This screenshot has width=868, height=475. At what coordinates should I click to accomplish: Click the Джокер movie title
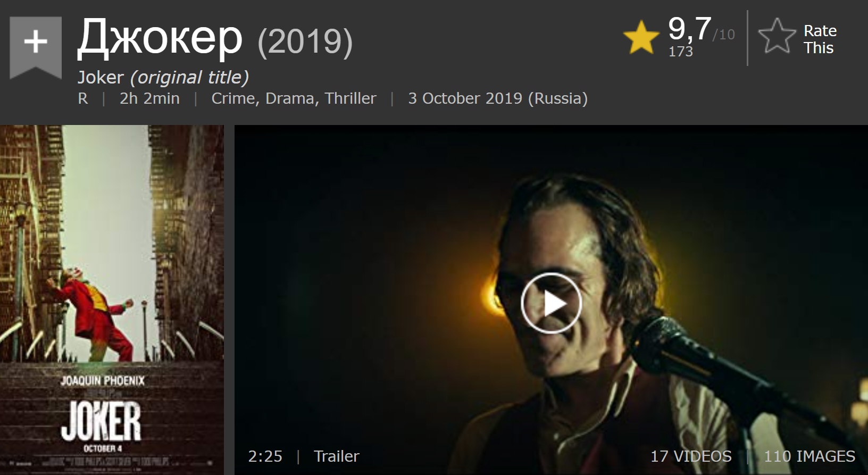(x=160, y=38)
